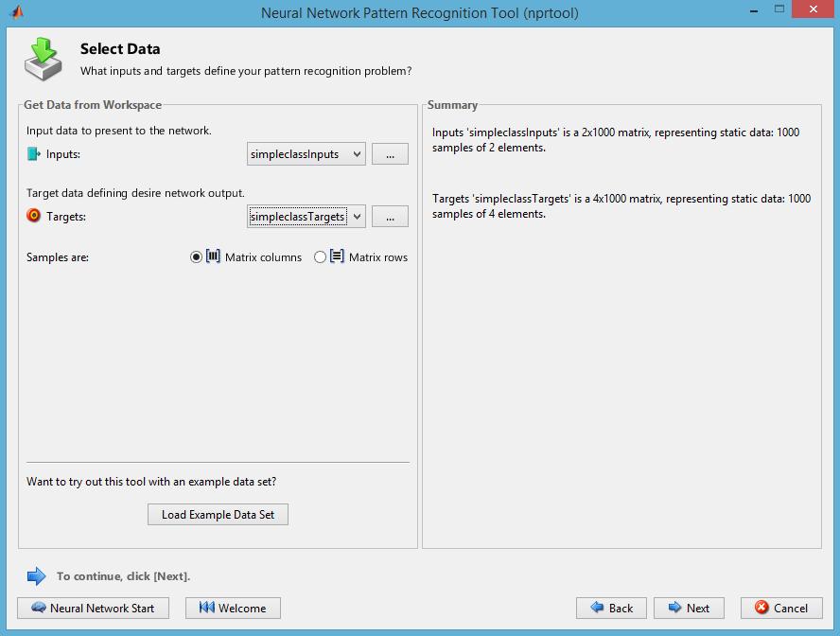Click the 'Samples are:' label
The width and height of the screenshot is (840, 636).
(58, 257)
